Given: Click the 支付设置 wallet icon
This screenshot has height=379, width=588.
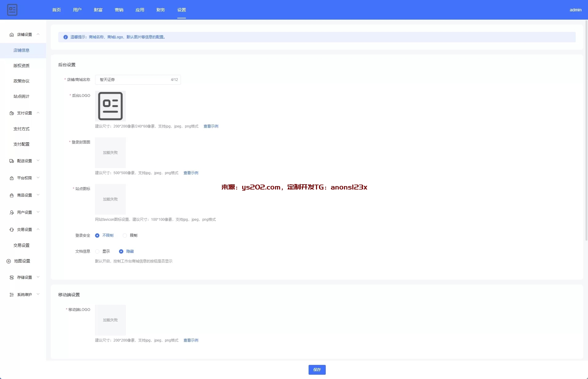Looking at the screenshot, I should (x=12, y=113).
